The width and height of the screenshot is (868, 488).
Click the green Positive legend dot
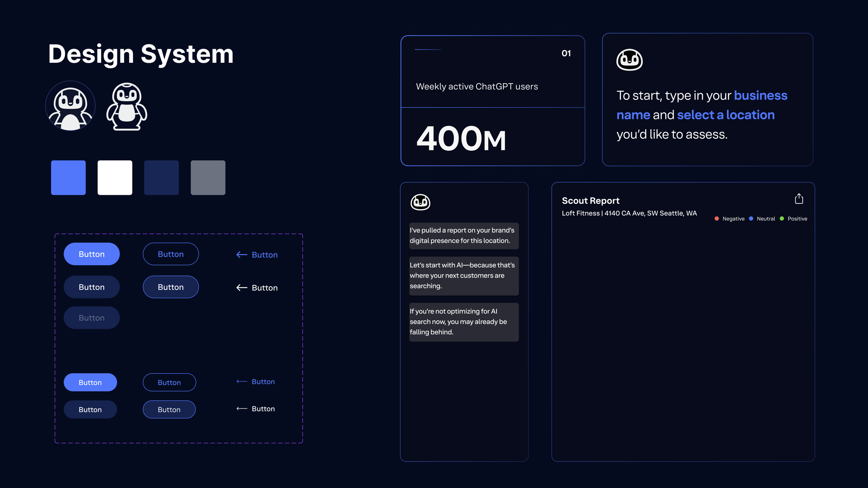coord(782,219)
